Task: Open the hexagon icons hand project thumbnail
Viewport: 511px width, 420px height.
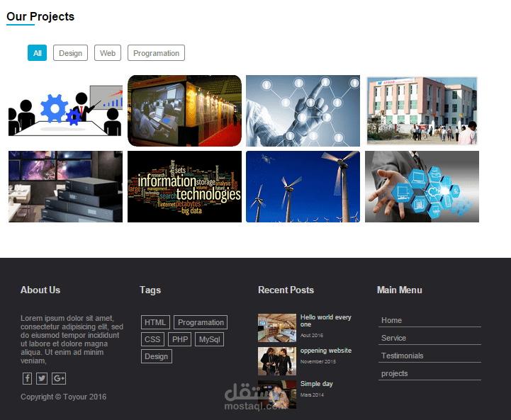Action: (422, 186)
